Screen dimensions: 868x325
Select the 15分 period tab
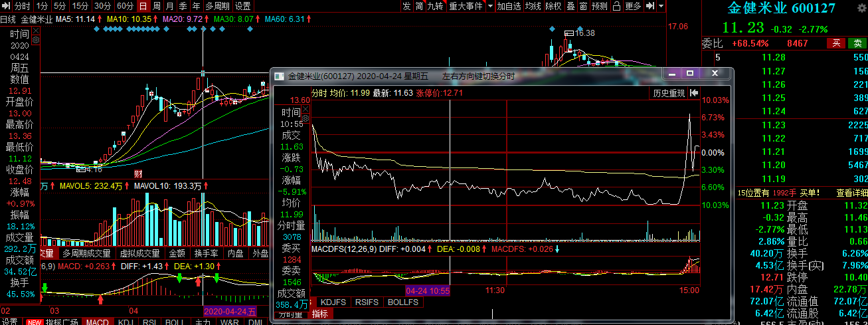(80, 6)
